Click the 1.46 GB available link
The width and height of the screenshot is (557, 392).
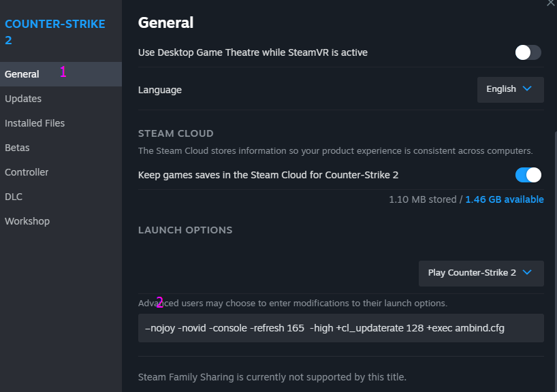click(x=504, y=199)
